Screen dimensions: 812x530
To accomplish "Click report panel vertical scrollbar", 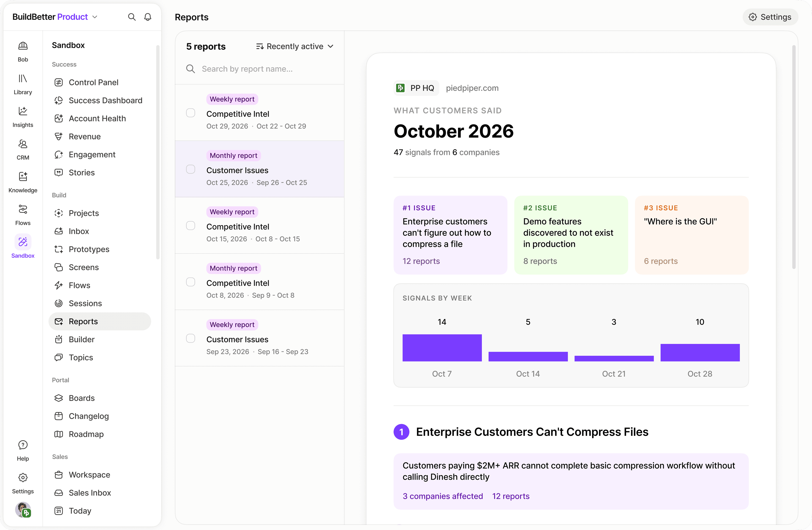I will (794, 157).
